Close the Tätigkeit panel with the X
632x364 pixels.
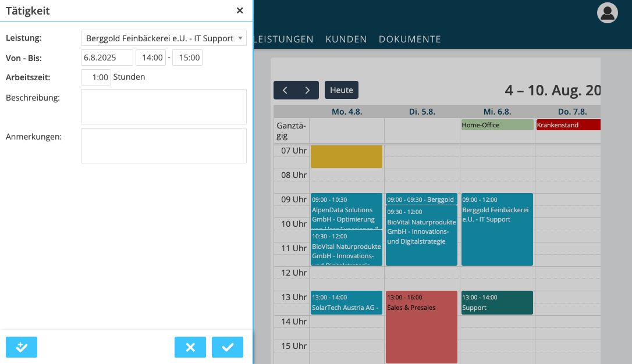click(x=240, y=10)
